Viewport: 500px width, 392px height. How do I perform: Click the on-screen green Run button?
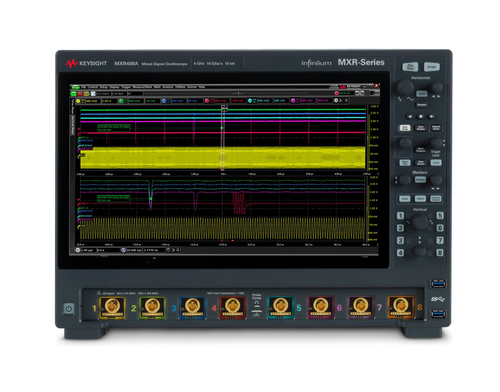[x=73, y=94]
